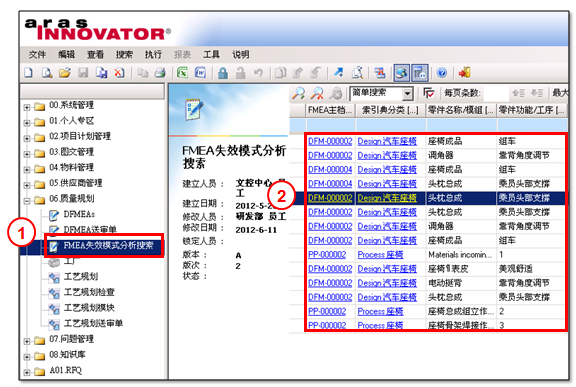Expand the 07.问题管理 folder

27,341
